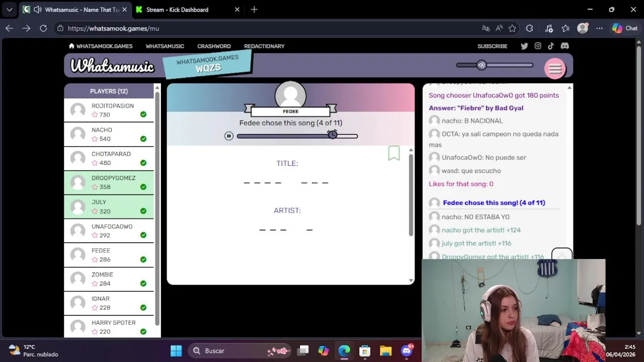Open the read aloud icon in address bar
The width and height of the screenshot is (644, 362).
[x=499, y=29]
